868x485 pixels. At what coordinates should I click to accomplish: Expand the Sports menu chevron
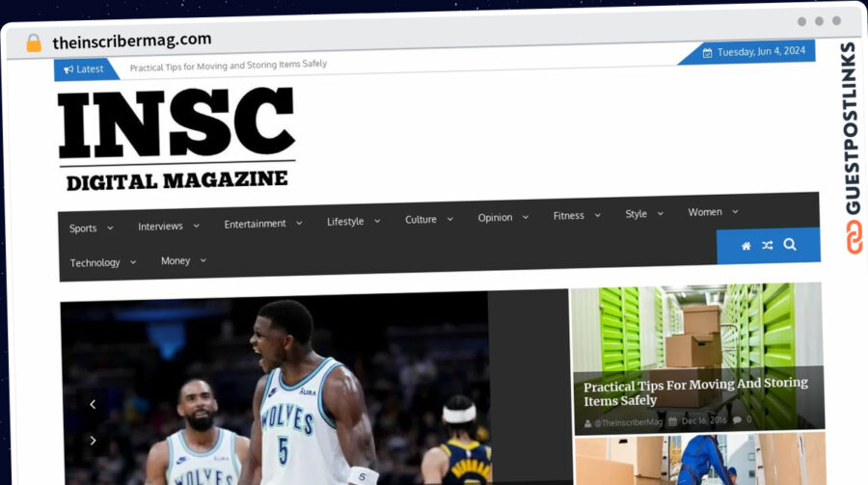pyautogui.click(x=110, y=228)
